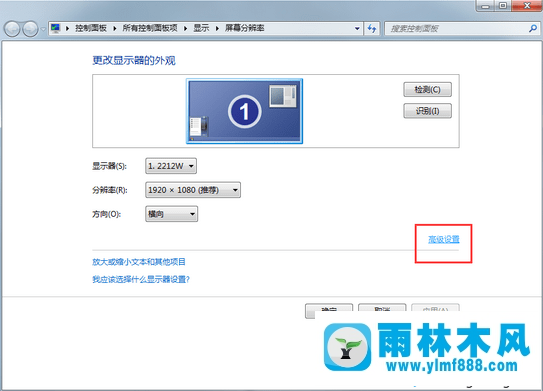Image resolution: width=543 pixels, height=391 pixels.
Task: Minimize the window
Action: pos(486,6)
